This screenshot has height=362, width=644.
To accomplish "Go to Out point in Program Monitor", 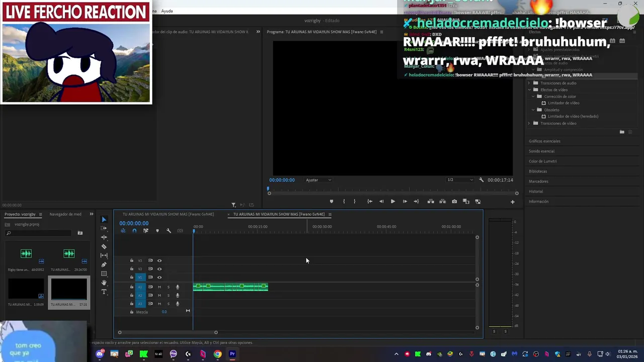I will pyautogui.click(x=416, y=202).
